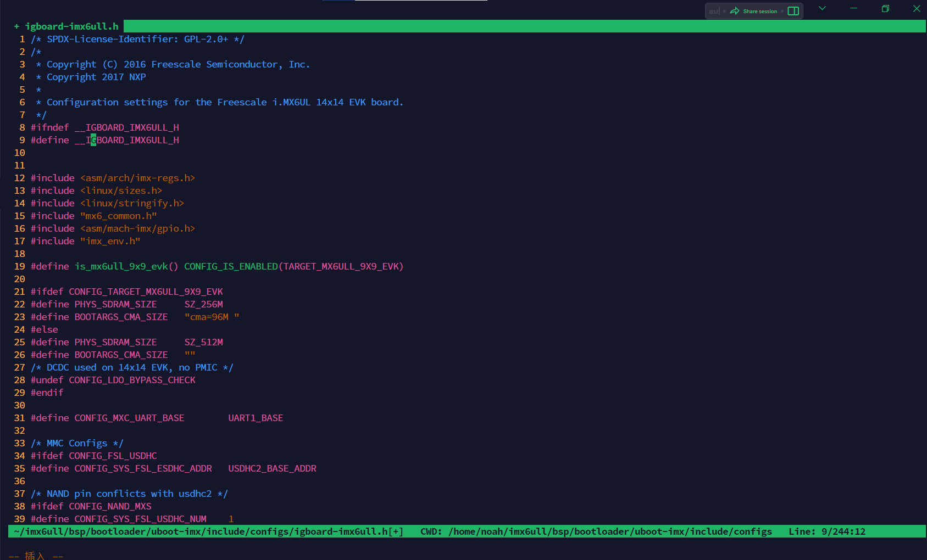The width and height of the screenshot is (927, 560).
Task: Click the insert mode indicator at bottom
Action: click(x=36, y=556)
